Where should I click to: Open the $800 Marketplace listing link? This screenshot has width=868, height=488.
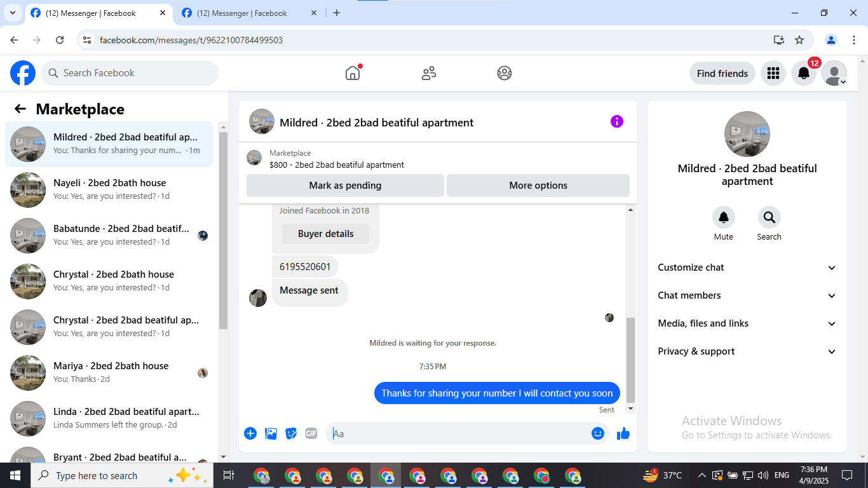tap(337, 165)
